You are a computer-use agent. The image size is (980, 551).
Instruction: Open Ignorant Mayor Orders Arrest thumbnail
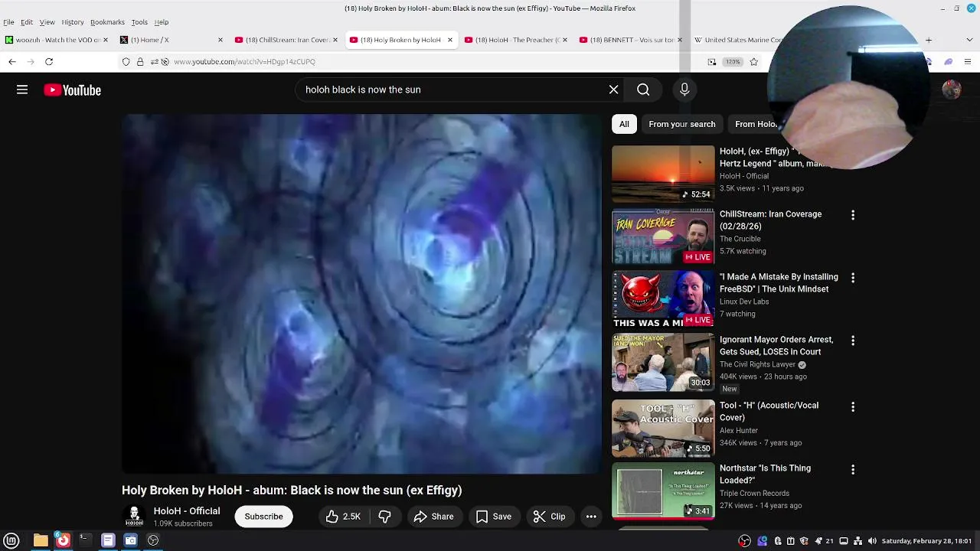click(663, 362)
